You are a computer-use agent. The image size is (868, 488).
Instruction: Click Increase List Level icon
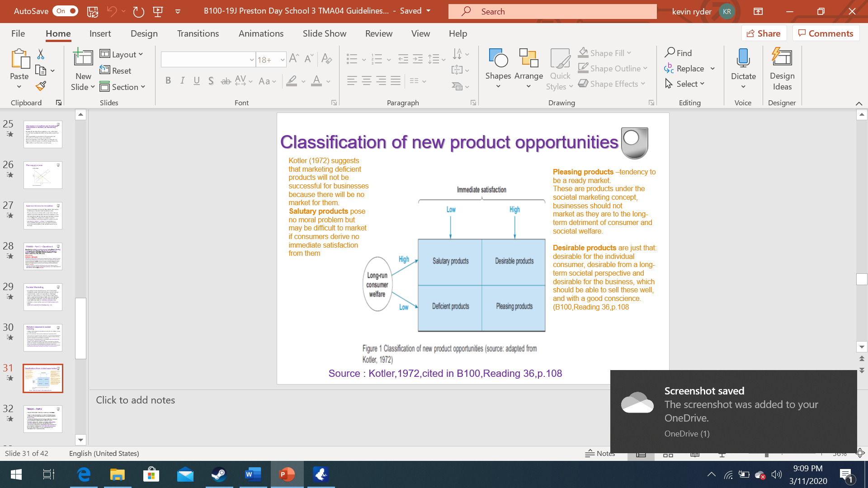click(418, 59)
